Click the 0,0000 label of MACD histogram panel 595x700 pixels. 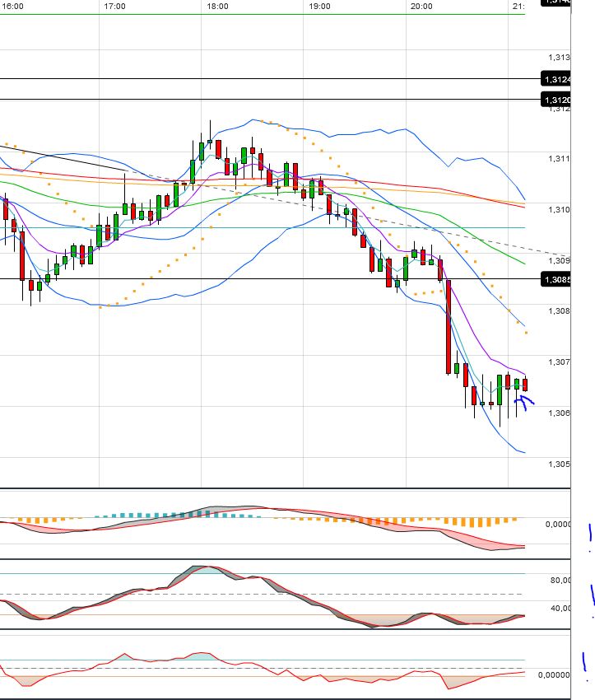[557, 524]
